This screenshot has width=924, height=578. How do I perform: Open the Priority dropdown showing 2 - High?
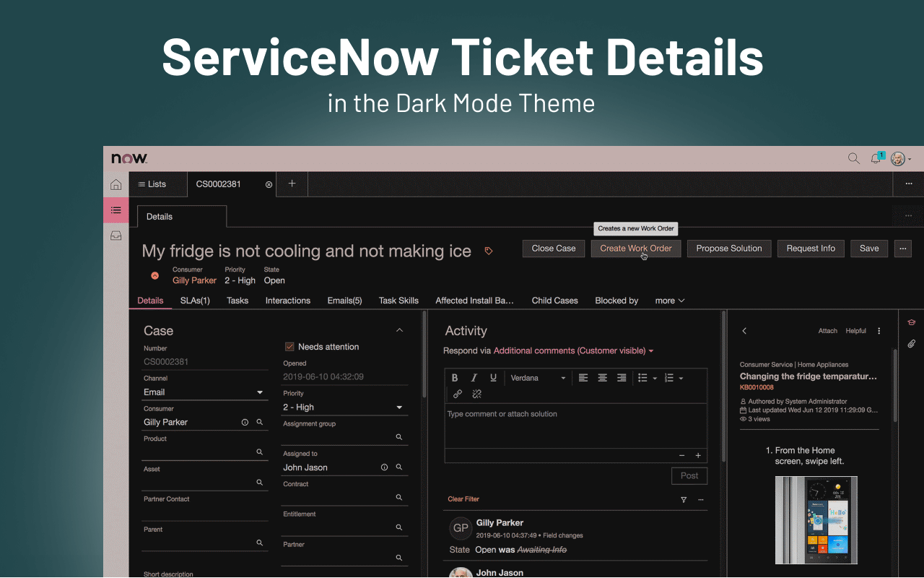(x=343, y=407)
